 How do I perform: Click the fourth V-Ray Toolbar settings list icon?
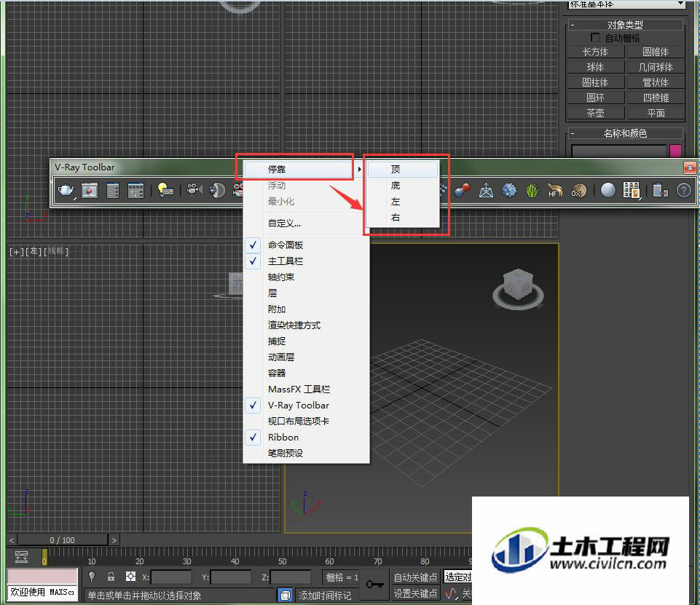pyautogui.click(x=135, y=191)
